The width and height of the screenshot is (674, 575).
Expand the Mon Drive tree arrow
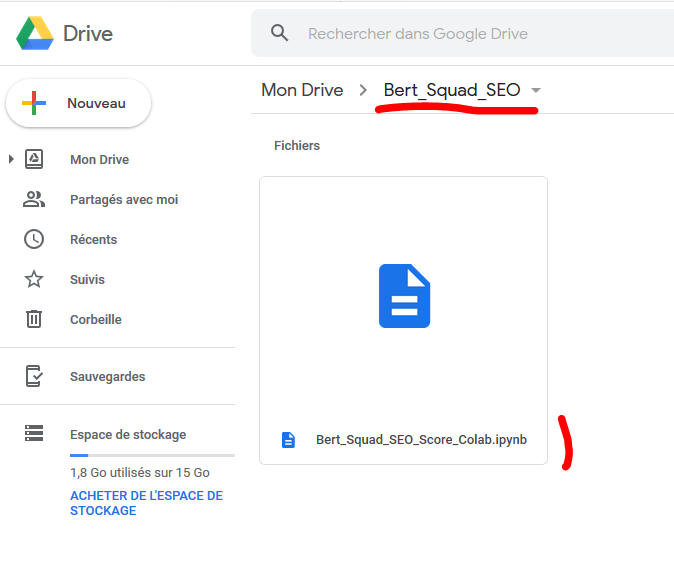point(11,159)
